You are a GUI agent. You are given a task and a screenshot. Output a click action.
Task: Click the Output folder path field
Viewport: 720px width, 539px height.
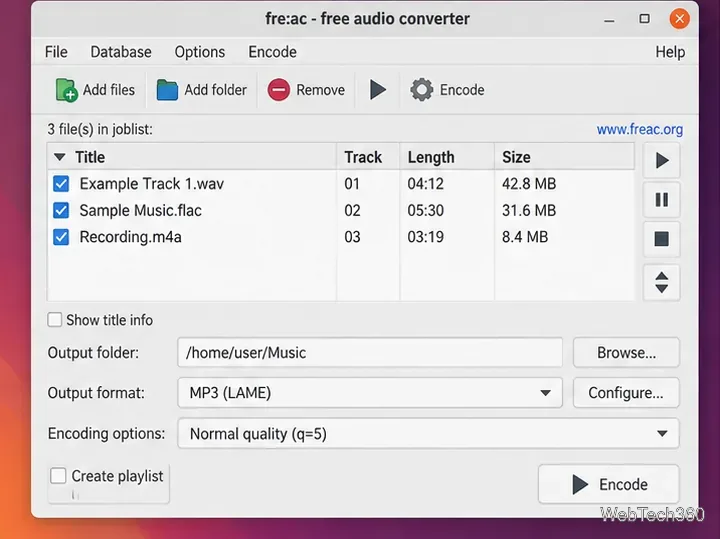[x=370, y=353]
